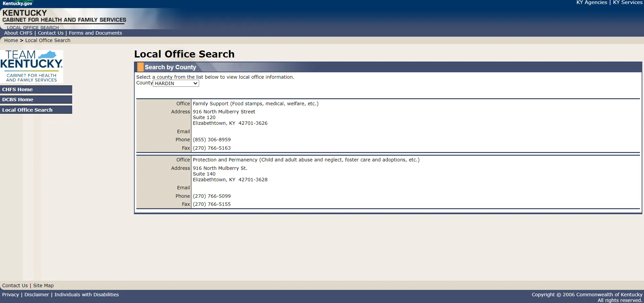Select Local Office Search sidebar item
The width and height of the screenshot is (644, 303).
tap(36, 110)
